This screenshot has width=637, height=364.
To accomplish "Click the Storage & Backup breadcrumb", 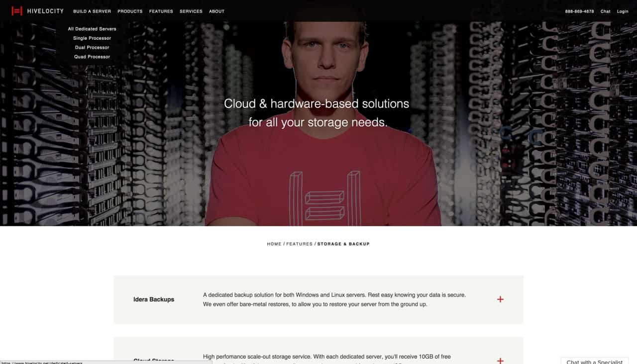I will [343, 244].
